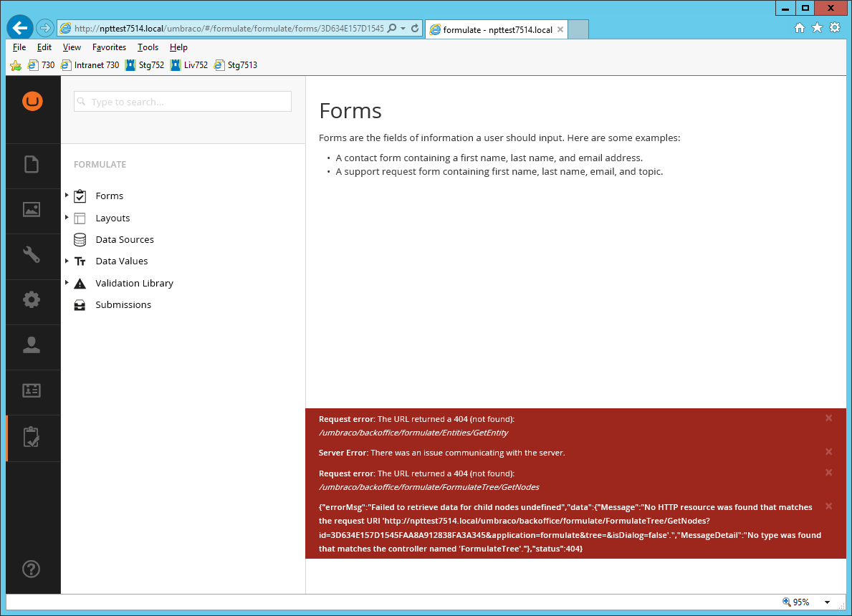Open the browser Tools gear icon
This screenshot has width=852, height=616.
click(835, 28)
